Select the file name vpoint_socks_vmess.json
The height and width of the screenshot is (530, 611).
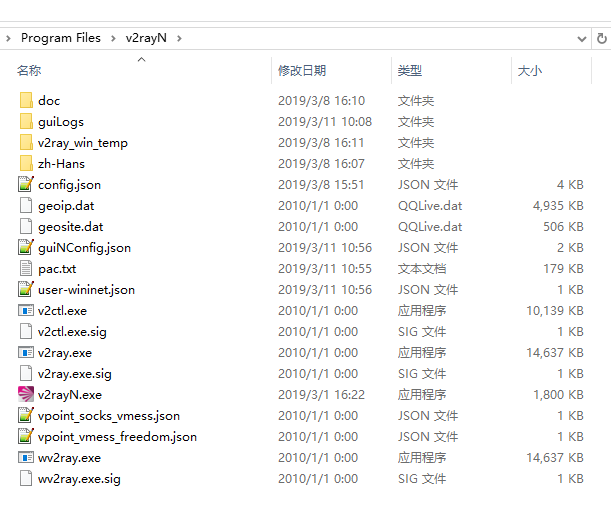109,416
